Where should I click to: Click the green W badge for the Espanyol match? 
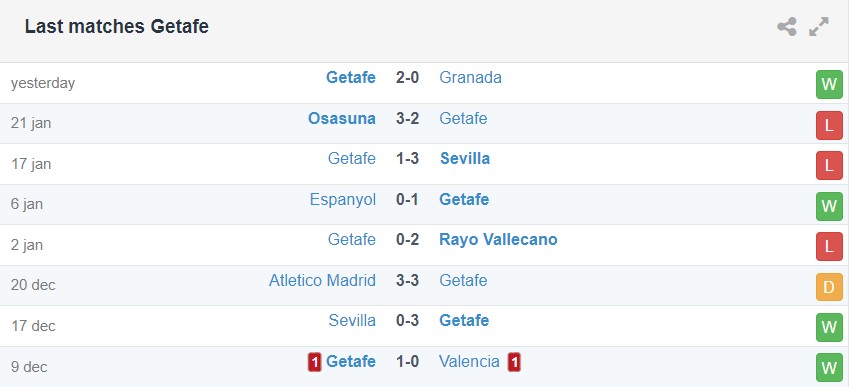[x=829, y=206]
